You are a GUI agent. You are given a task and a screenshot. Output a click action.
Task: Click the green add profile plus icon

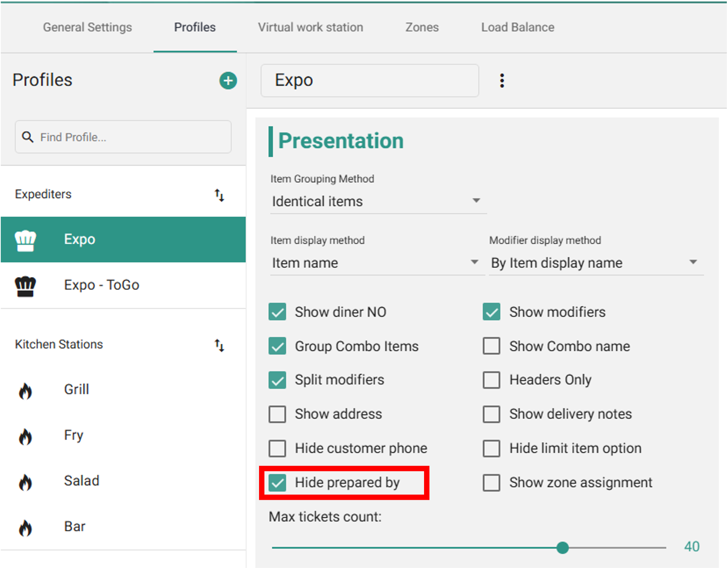coord(228,81)
